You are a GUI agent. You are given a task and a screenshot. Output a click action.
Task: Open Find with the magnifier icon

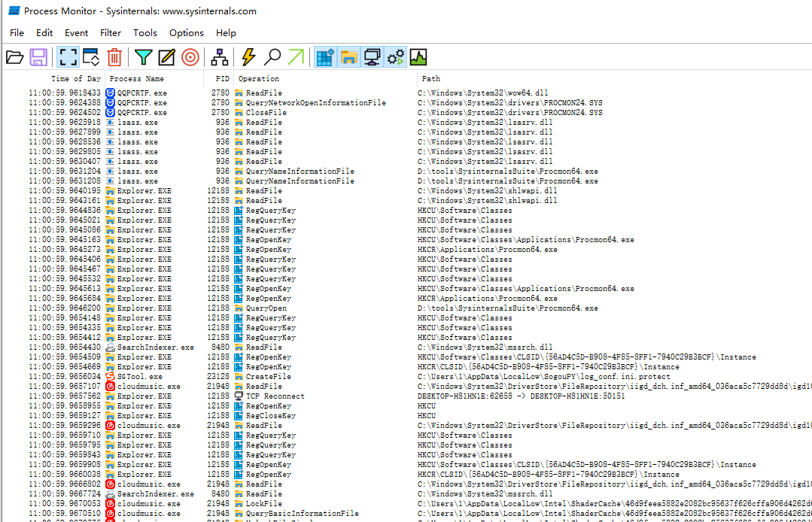[x=272, y=57]
